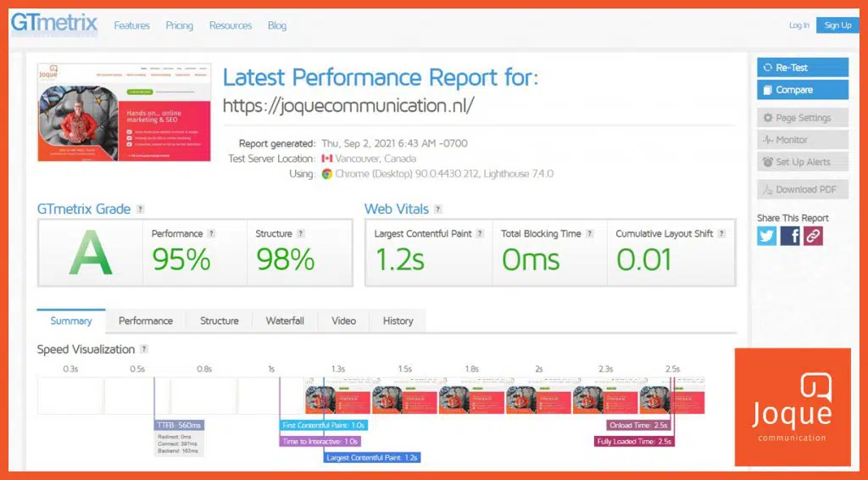The height and width of the screenshot is (480, 868).
Task: Click Set Up Alerts
Action: (803, 162)
